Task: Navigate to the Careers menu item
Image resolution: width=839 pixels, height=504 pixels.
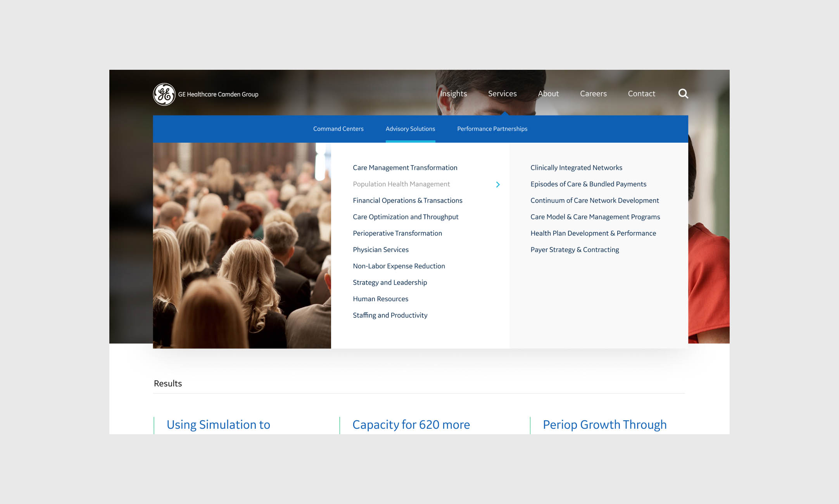Action: point(593,93)
